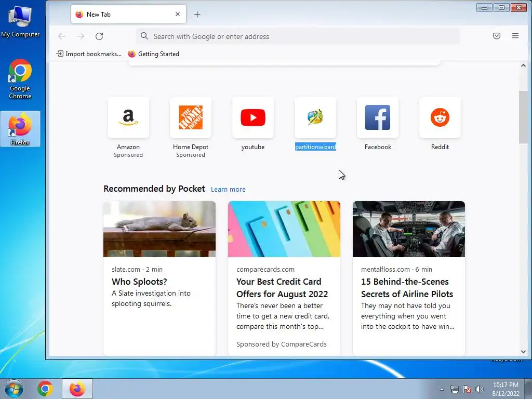The width and height of the screenshot is (532, 399).
Task: Select My Computer desktop icon
Action: tap(20, 21)
